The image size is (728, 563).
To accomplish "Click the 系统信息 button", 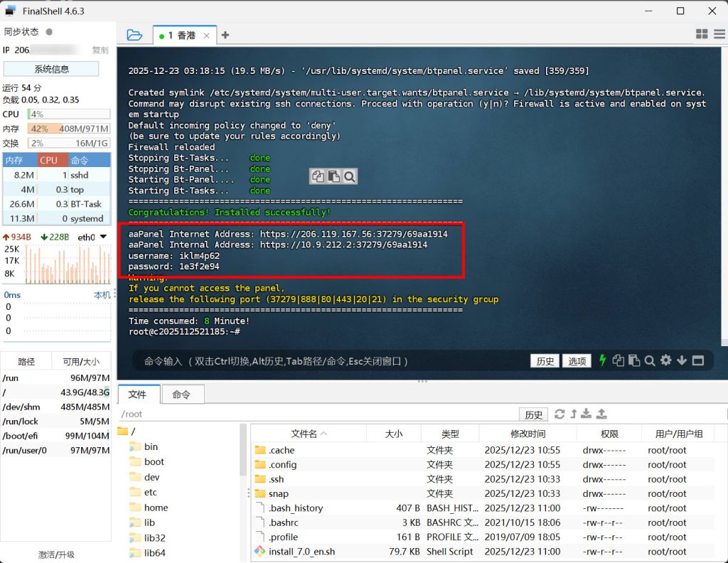I will pos(51,69).
